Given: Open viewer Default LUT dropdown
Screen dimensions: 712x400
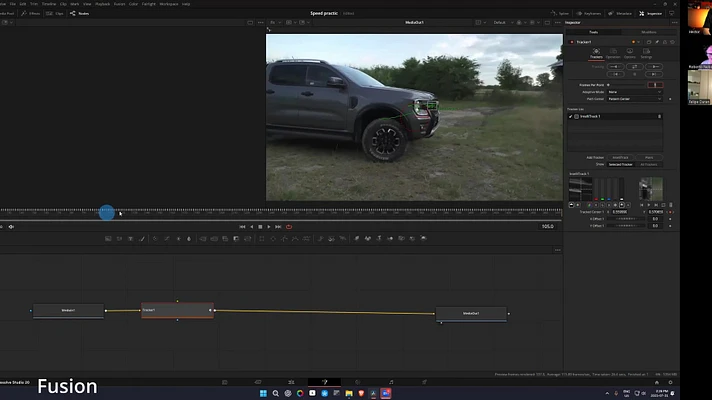Looking at the screenshot, I should tap(503, 22).
